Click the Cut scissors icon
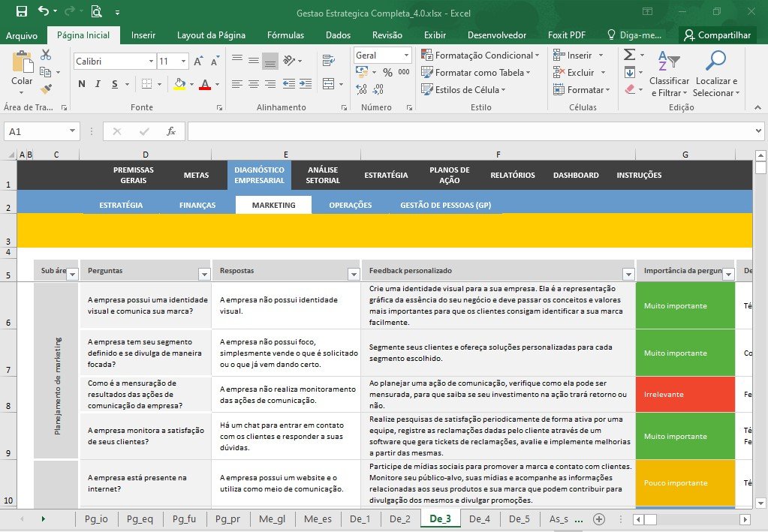Image resolution: width=768 pixels, height=532 pixels. click(x=46, y=54)
